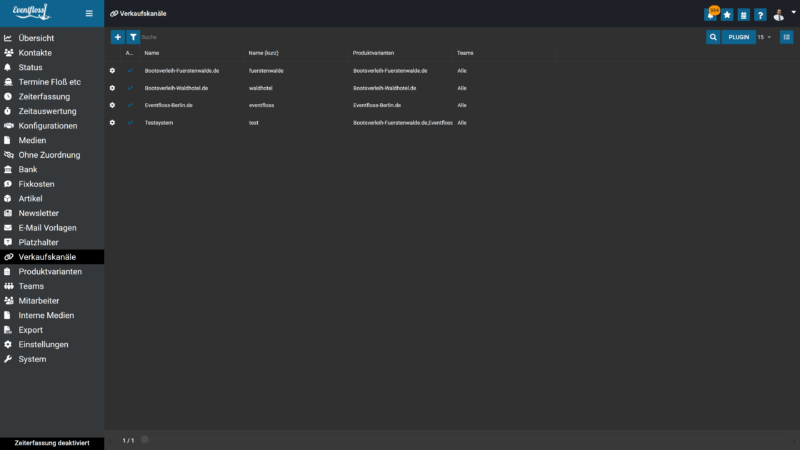Sort by the Name column header

152,53
